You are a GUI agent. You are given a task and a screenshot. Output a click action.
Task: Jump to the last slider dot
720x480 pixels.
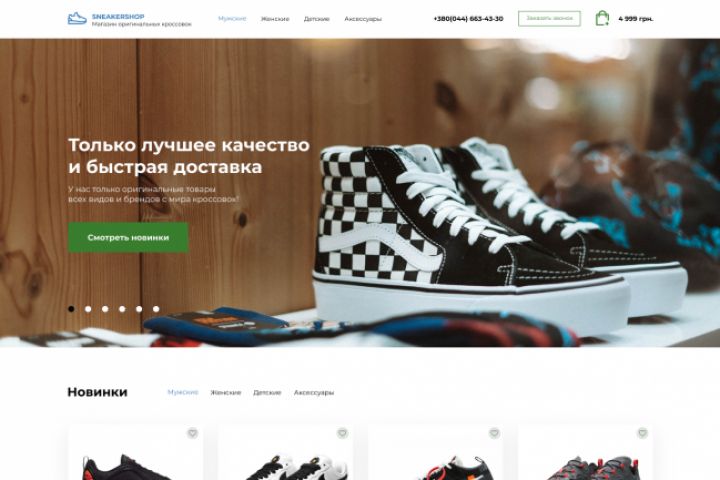pyautogui.click(x=156, y=309)
